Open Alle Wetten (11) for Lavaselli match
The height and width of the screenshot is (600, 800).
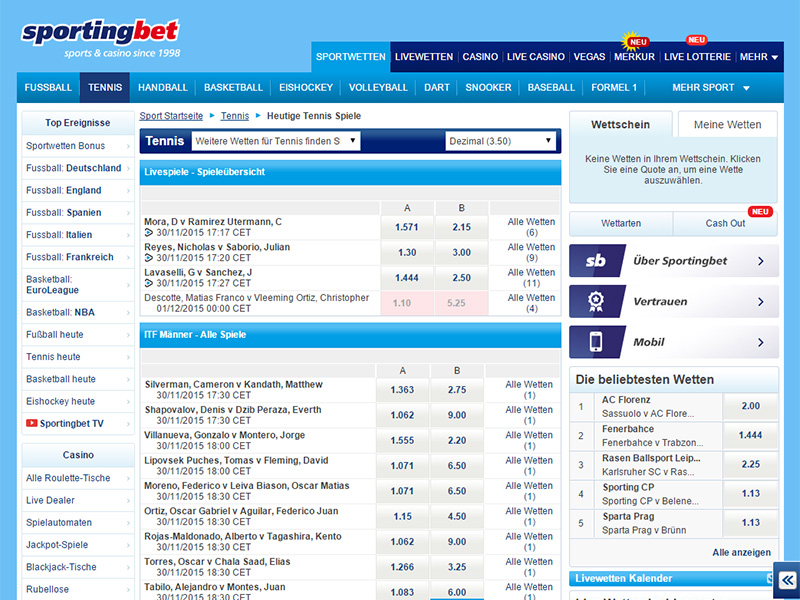pyautogui.click(x=531, y=278)
